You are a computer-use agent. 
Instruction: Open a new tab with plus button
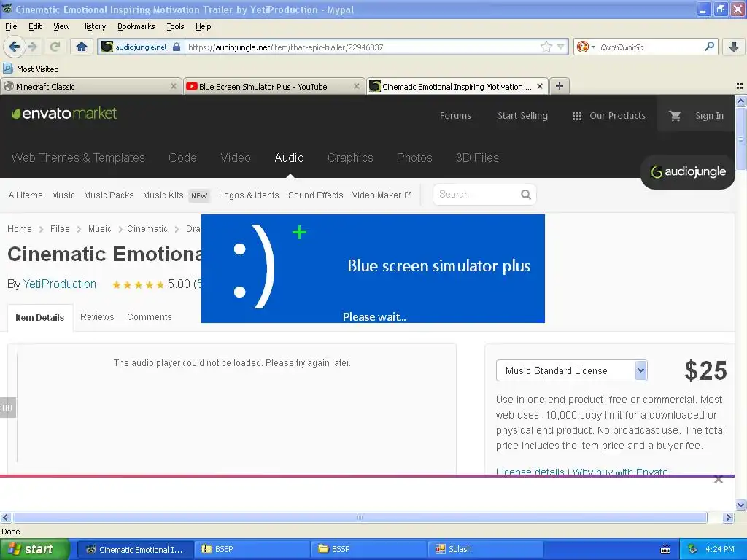point(560,86)
